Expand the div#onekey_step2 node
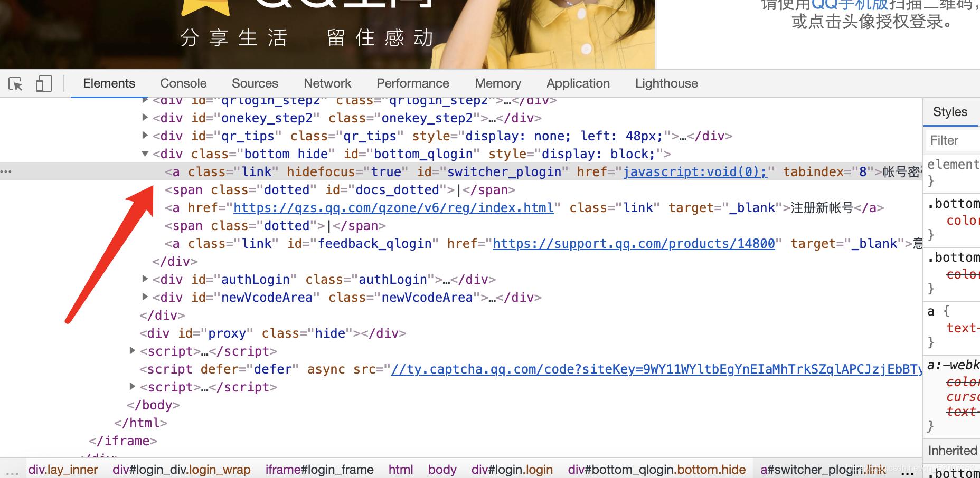 (145, 118)
